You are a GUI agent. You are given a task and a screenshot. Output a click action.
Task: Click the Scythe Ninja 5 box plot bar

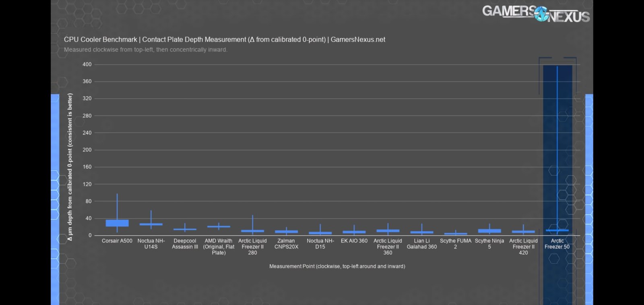pos(489,231)
